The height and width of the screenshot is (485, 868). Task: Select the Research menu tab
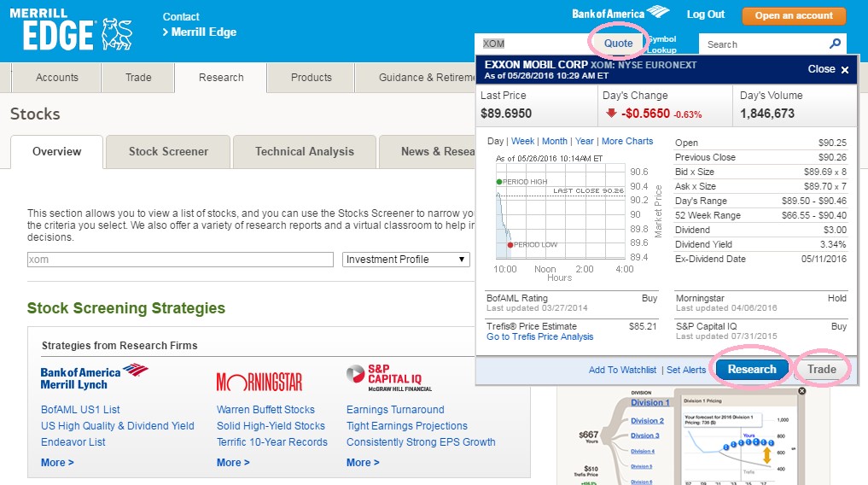221,78
